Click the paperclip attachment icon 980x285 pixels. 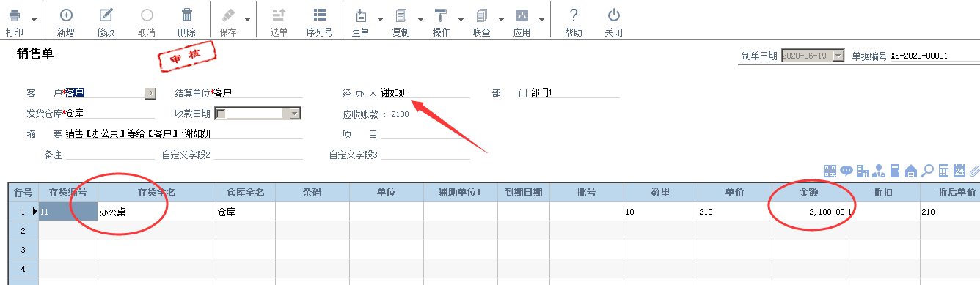coord(974,171)
